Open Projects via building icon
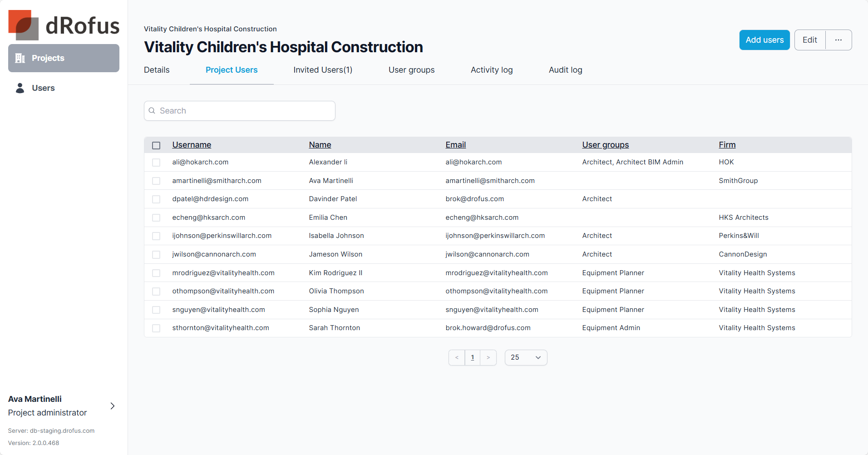868x455 pixels. (20, 58)
